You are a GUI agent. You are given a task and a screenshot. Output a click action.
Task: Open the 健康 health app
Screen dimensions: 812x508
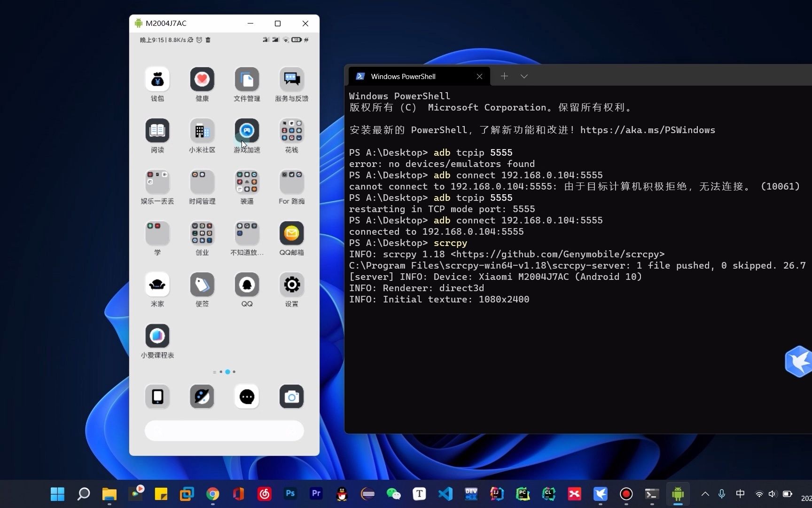[202, 79]
